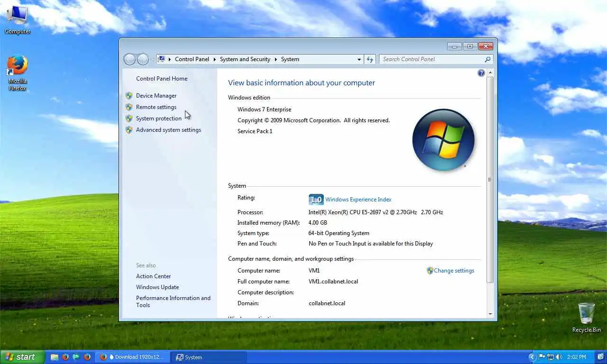Open System protection
This screenshot has height=364, width=607.
pos(159,118)
